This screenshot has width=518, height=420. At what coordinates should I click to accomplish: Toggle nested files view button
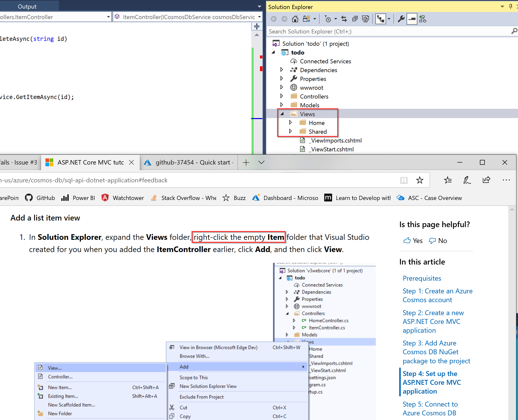(381, 19)
